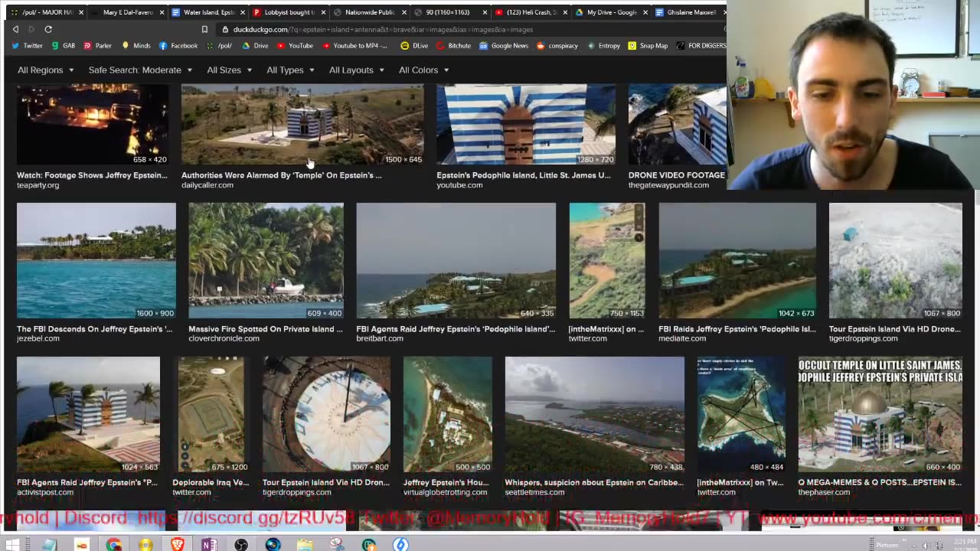This screenshot has height=551, width=980.
Task: Open the Entropy bookmark
Action: coord(603,46)
